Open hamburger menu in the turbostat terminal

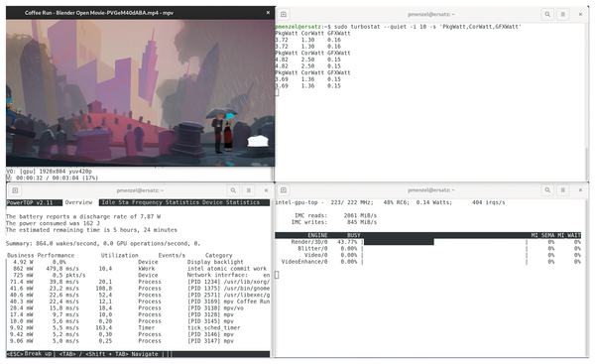pos(562,15)
